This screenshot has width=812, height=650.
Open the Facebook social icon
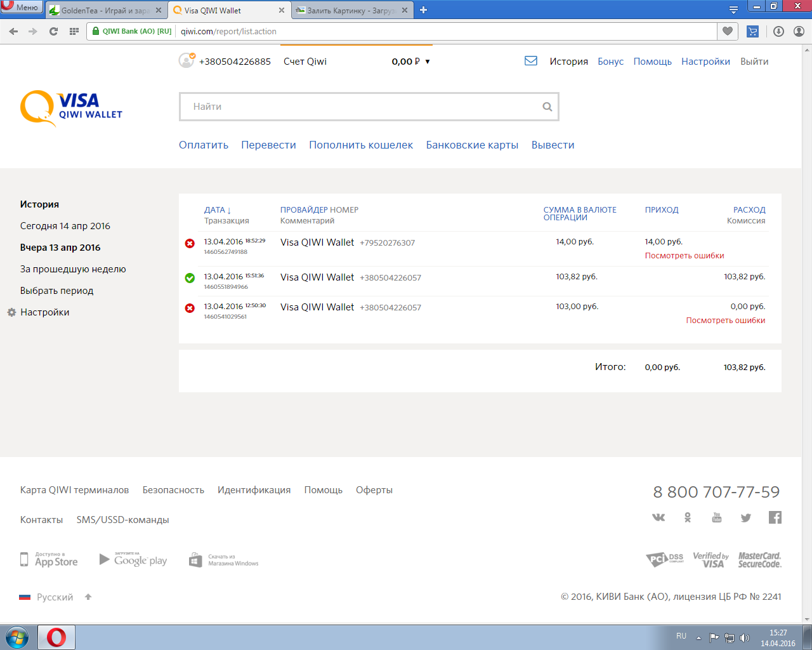point(775,517)
